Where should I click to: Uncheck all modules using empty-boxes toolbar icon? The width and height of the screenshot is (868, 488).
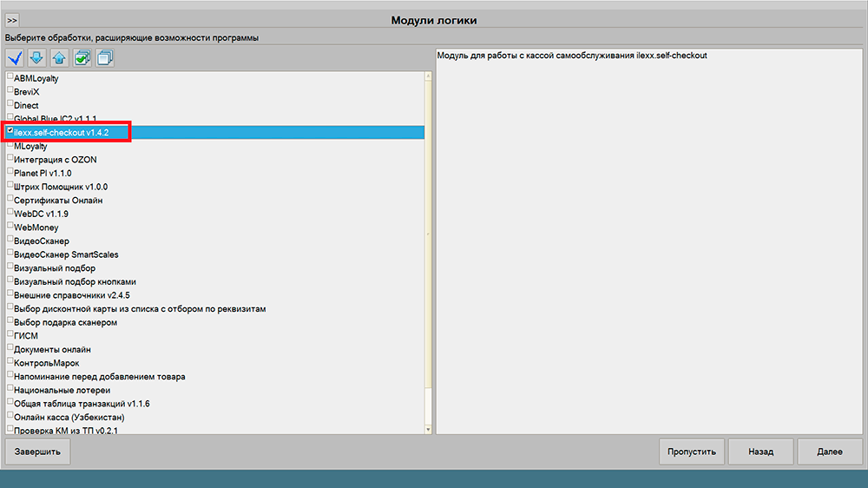tap(105, 57)
